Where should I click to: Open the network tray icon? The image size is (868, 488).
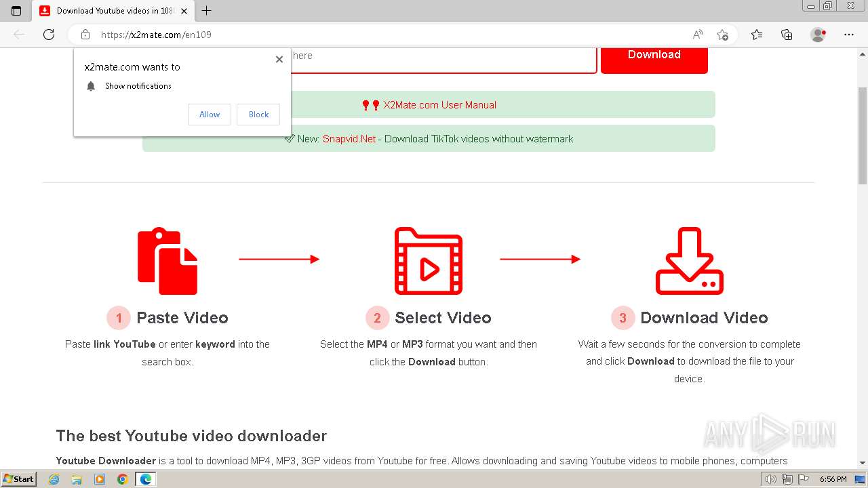(x=787, y=479)
